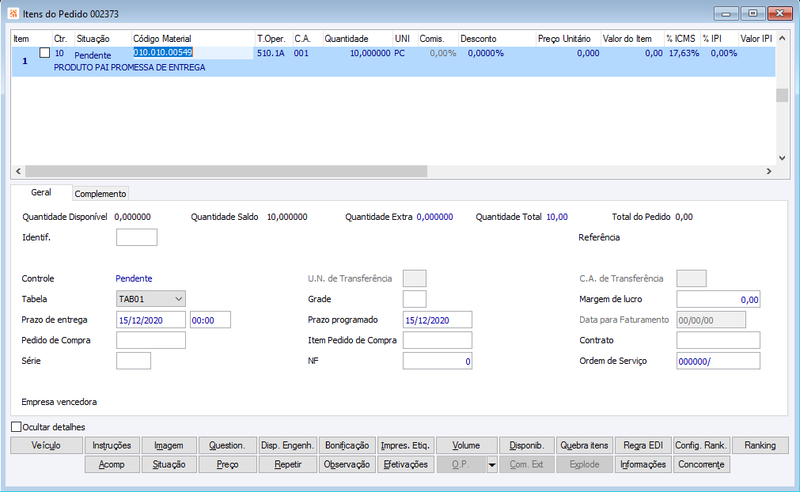The height and width of the screenshot is (492, 800).
Task: Tick the checkbox on item row 1
Action: pos(44,53)
